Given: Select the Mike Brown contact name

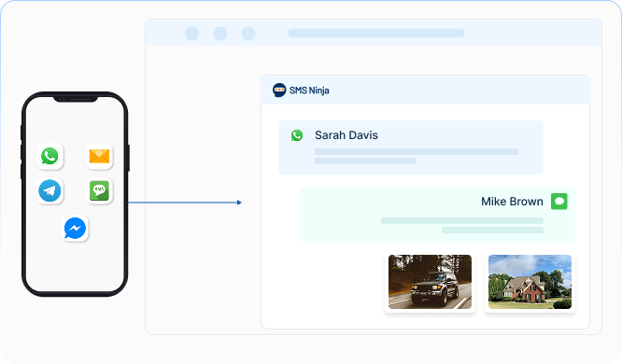Looking at the screenshot, I should (512, 202).
